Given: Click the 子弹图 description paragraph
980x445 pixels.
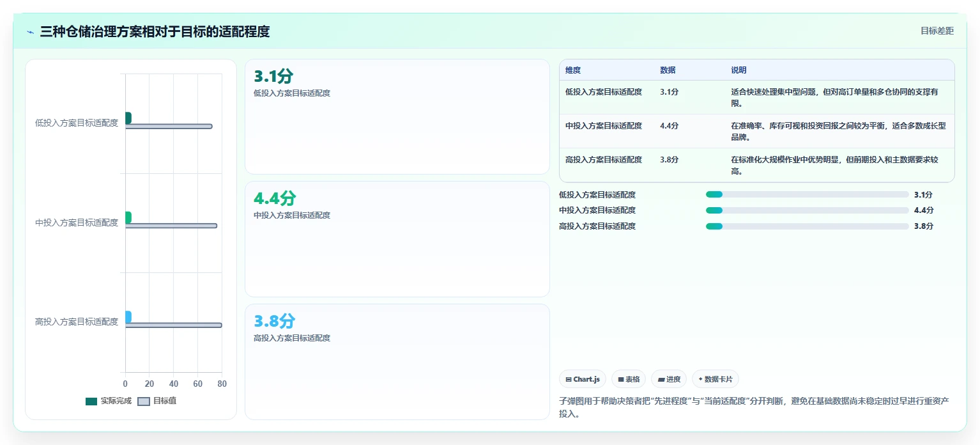Looking at the screenshot, I should pyautogui.click(x=754, y=407).
